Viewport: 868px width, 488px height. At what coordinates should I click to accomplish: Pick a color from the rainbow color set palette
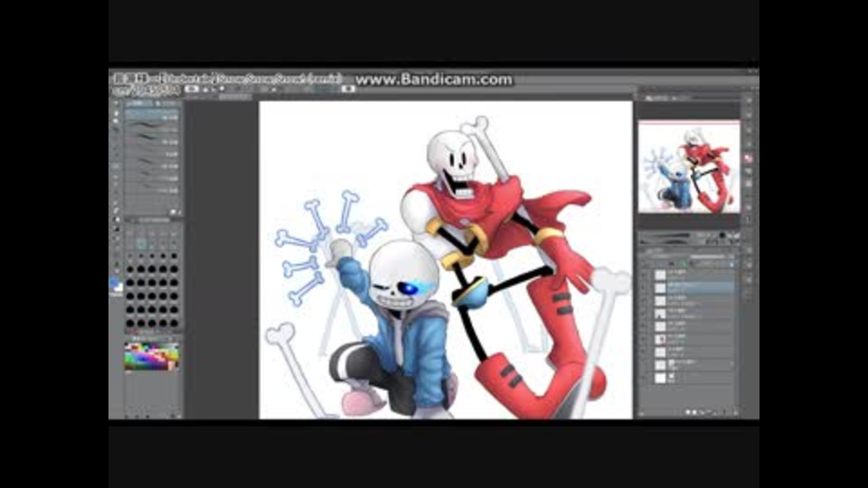pyautogui.click(x=152, y=356)
